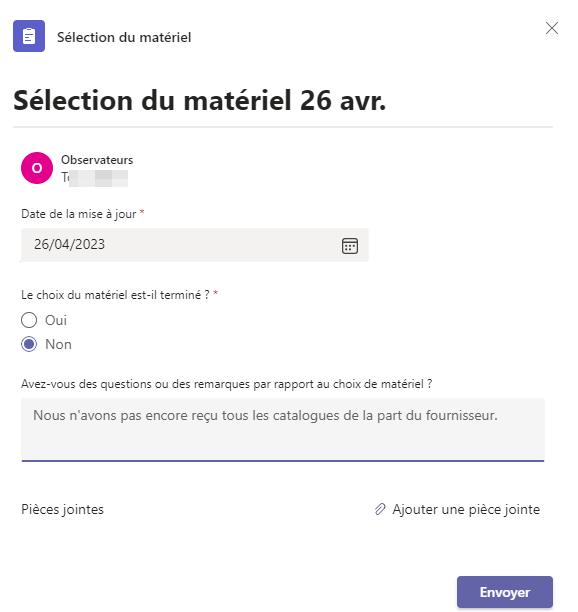The width and height of the screenshot is (578, 612).
Task: Click the Sélection du matériel header title
Action: click(x=124, y=37)
